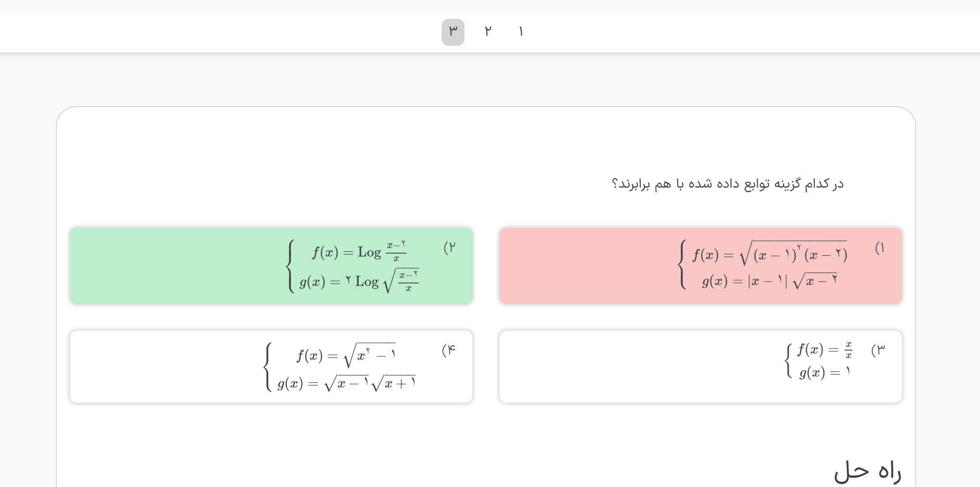Image resolution: width=980 pixels, height=487 pixels.
Task: Click the g(x) = |x−۱|√(x−۲) formula
Action: coord(770,280)
